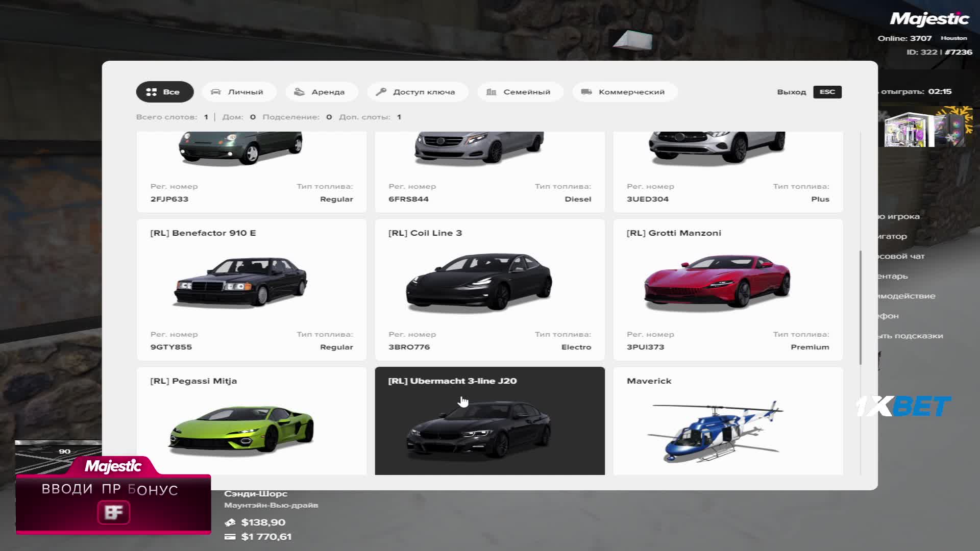980x551 pixels.
Task: Select highlighted [RL] Ubermacht 3-line J20 card
Action: 489,421
